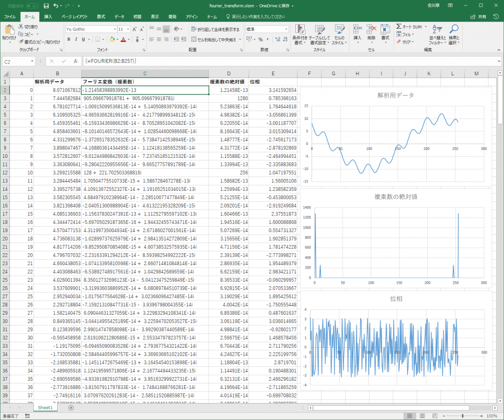This screenshot has height=420, width=504.
Task: Click the Undo arrow icon
Action: [x=56, y=6]
